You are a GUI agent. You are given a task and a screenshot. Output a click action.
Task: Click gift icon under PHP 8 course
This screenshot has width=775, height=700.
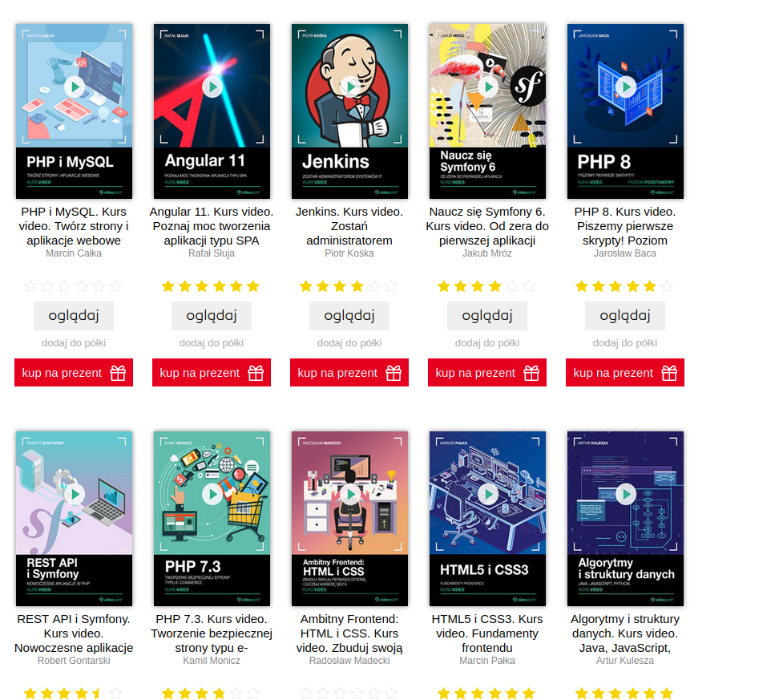[x=669, y=373]
